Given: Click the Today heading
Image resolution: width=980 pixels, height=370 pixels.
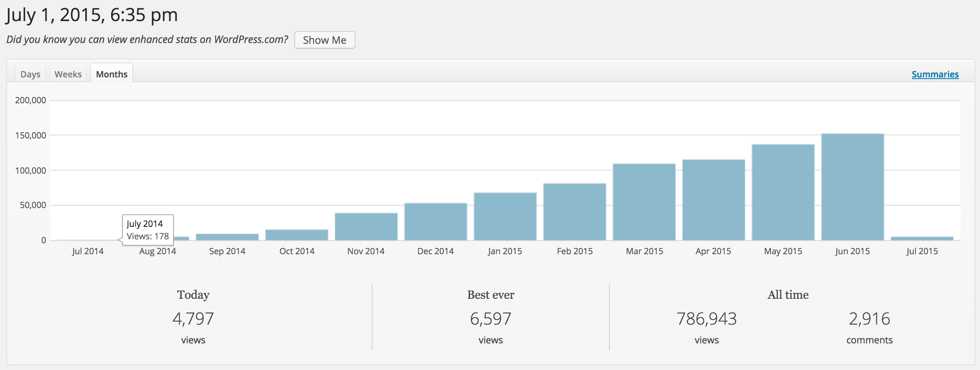Looking at the screenshot, I should pos(193,295).
